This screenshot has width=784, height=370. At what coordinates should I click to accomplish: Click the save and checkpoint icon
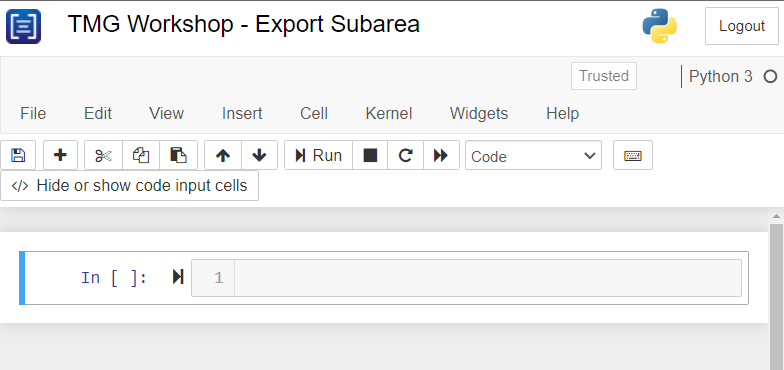tap(18, 156)
